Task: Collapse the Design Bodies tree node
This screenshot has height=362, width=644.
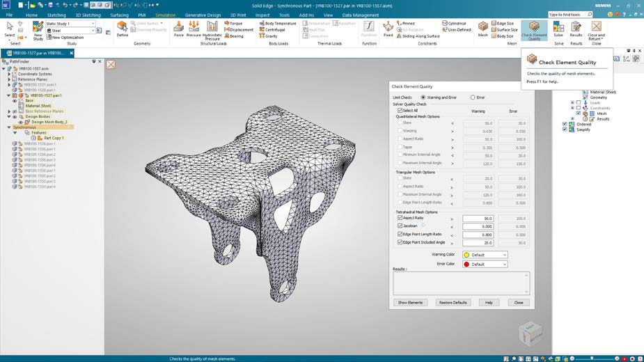Action: pyautogui.click(x=8, y=117)
